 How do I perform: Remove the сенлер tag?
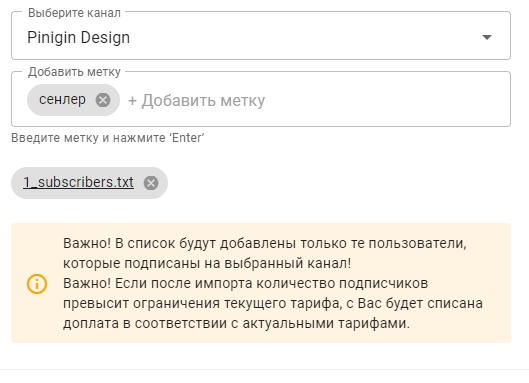(x=103, y=100)
